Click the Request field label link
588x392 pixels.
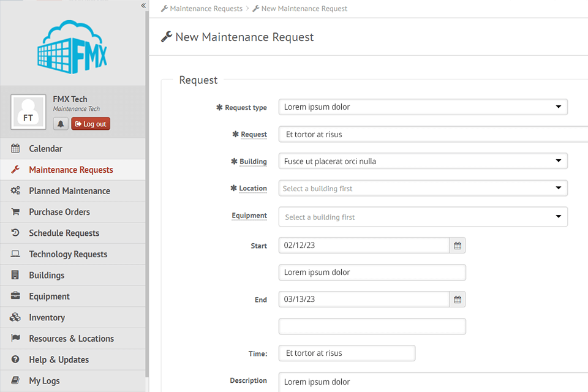[x=254, y=134]
